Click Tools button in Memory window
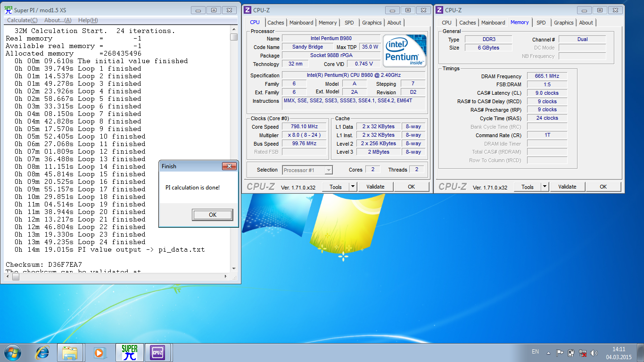The width and height of the screenshot is (644, 362). [x=528, y=187]
